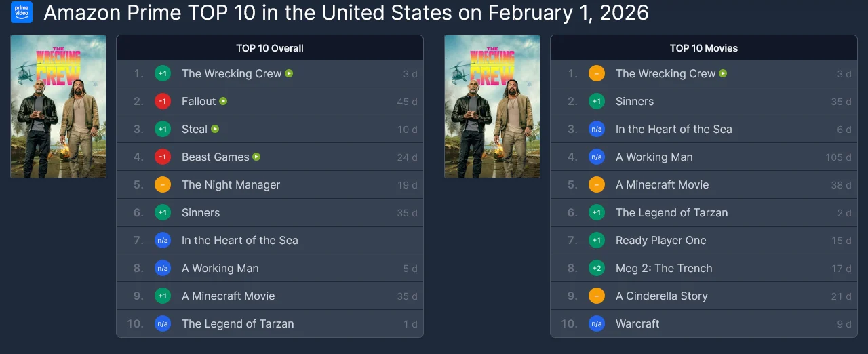Click play icon next to Fallout
This screenshot has width=868, height=354.
[223, 101]
